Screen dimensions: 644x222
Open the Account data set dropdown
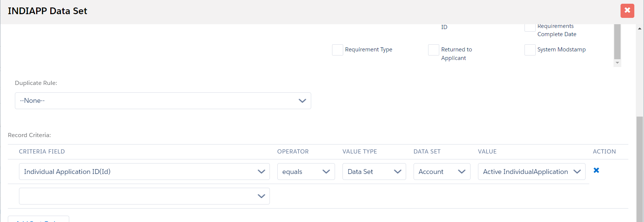[441, 172]
